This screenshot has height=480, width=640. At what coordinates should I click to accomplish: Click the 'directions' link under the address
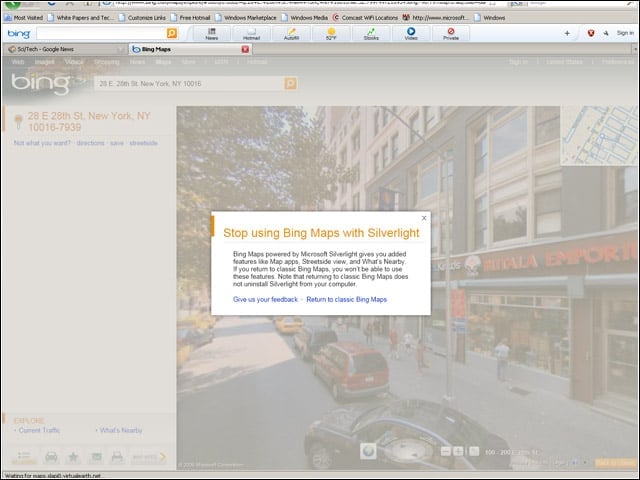90,143
